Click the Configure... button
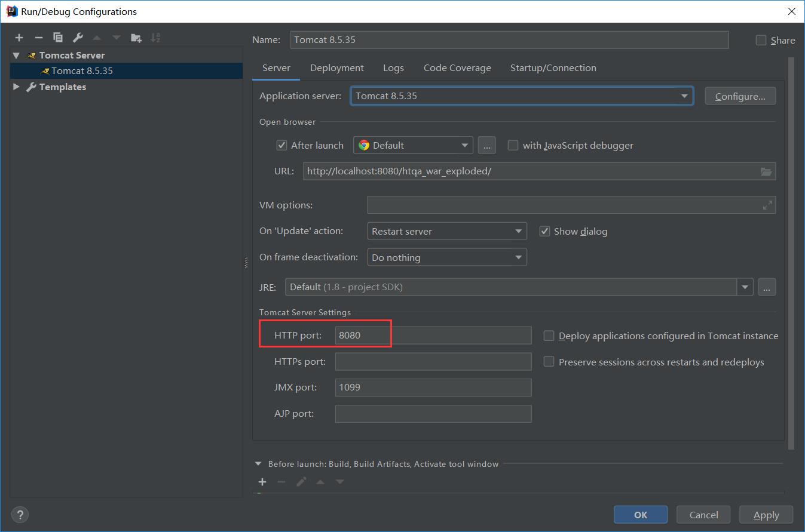The height and width of the screenshot is (532, 805). [740, 96]
